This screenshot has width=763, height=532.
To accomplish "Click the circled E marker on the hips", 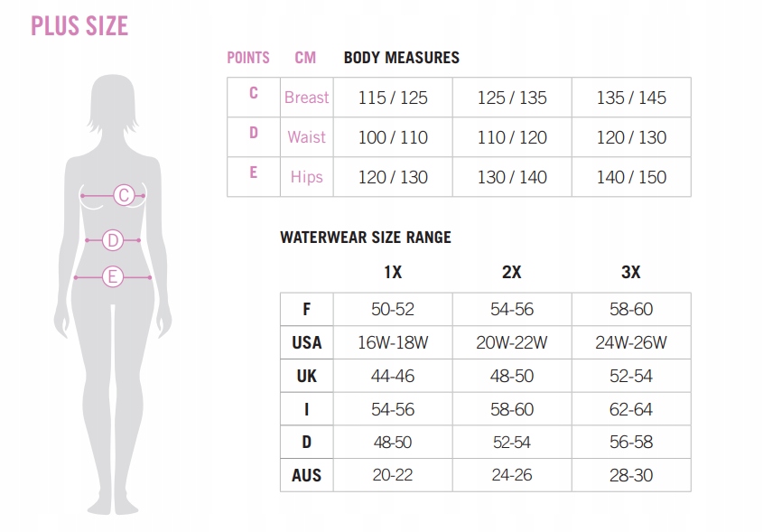I will [x=113, y=277].
